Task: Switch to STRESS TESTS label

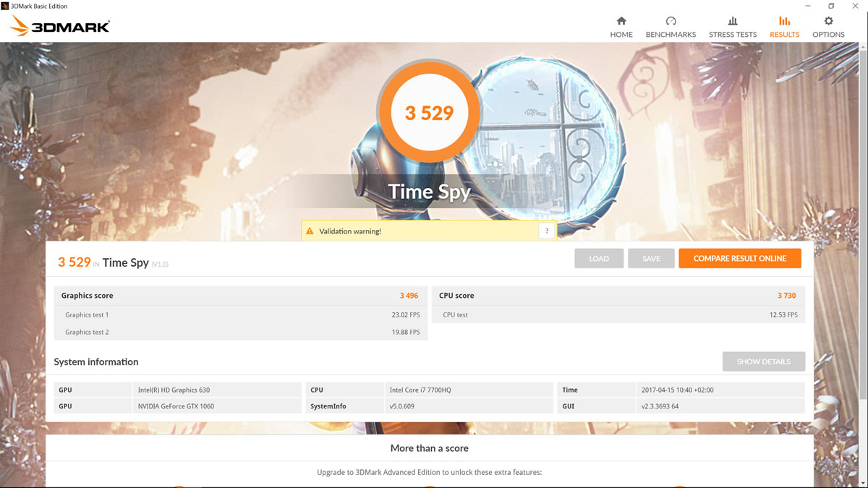Action: [733, 35]
